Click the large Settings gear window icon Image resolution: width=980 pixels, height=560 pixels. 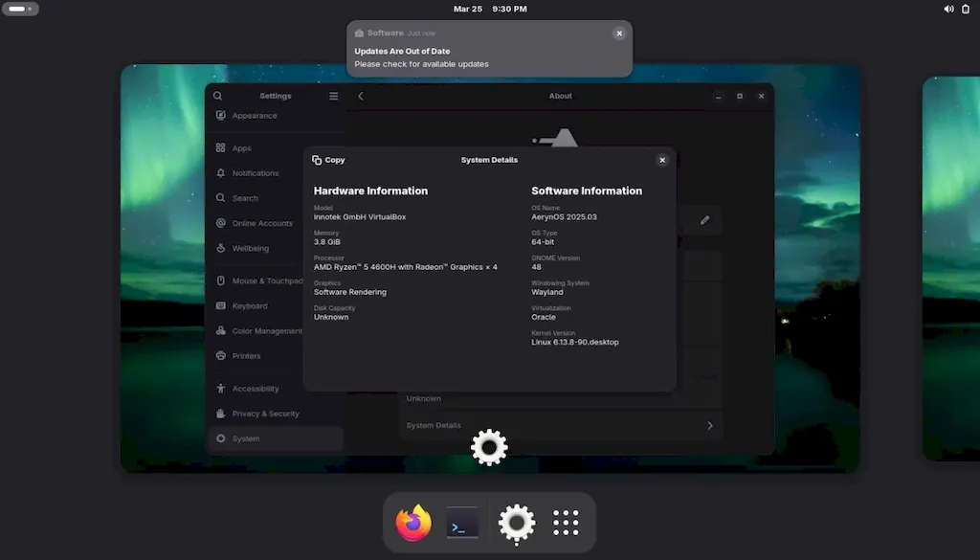(489, 447)
